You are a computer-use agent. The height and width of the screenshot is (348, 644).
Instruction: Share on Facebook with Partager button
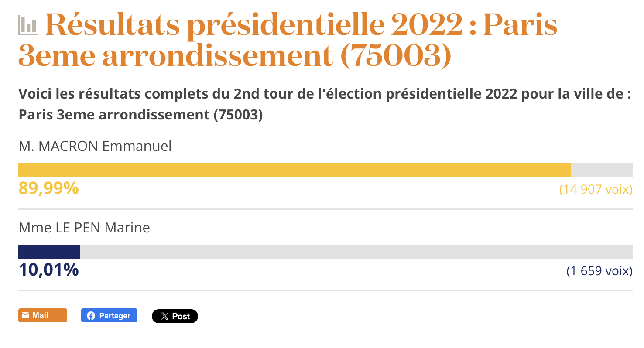[109, 315]
